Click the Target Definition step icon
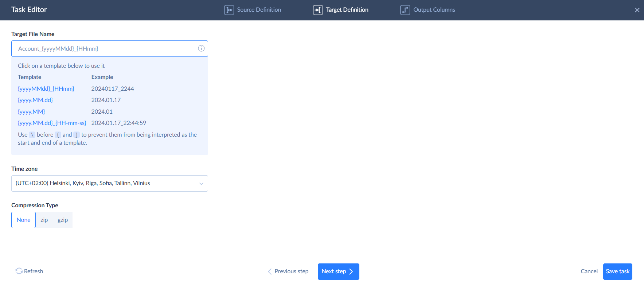644x282 pixels. pyautogui.click(x=318, y=10)
